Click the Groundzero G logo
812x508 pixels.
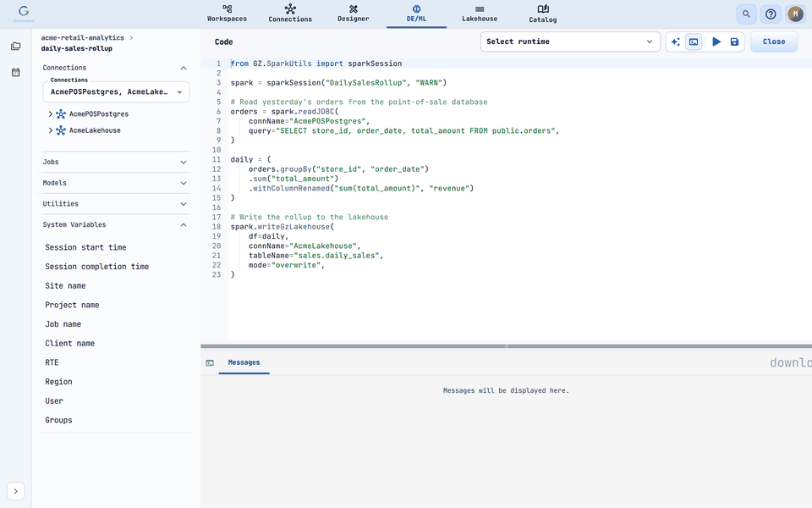tap(24, 13)
